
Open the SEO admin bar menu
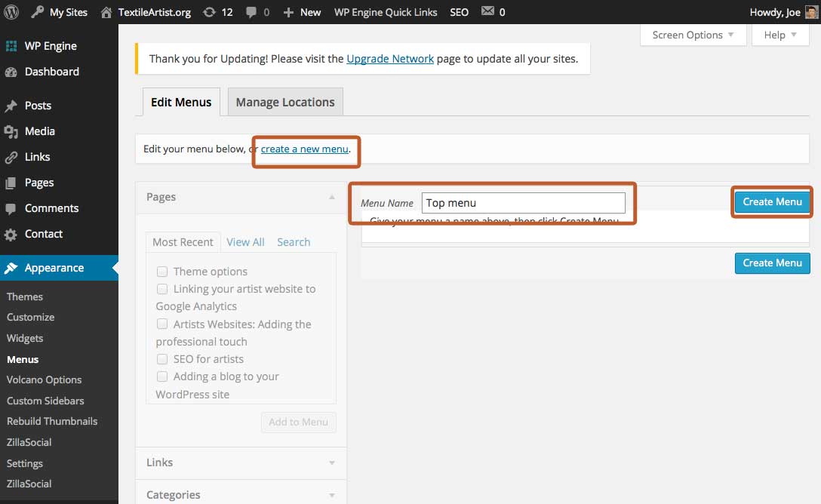(460, 12)
